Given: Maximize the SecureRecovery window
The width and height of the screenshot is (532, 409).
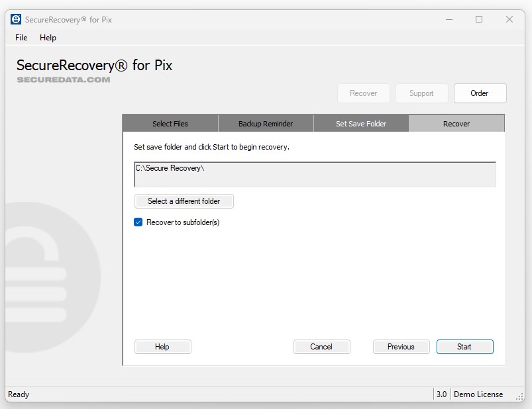Looking at the screenshot, I should (x=479, y=19).
